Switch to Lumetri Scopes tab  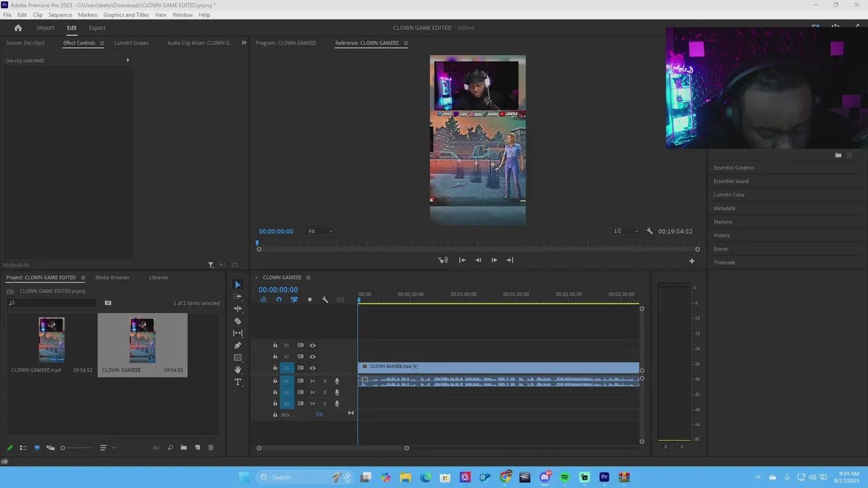click(x=132, y=43)
